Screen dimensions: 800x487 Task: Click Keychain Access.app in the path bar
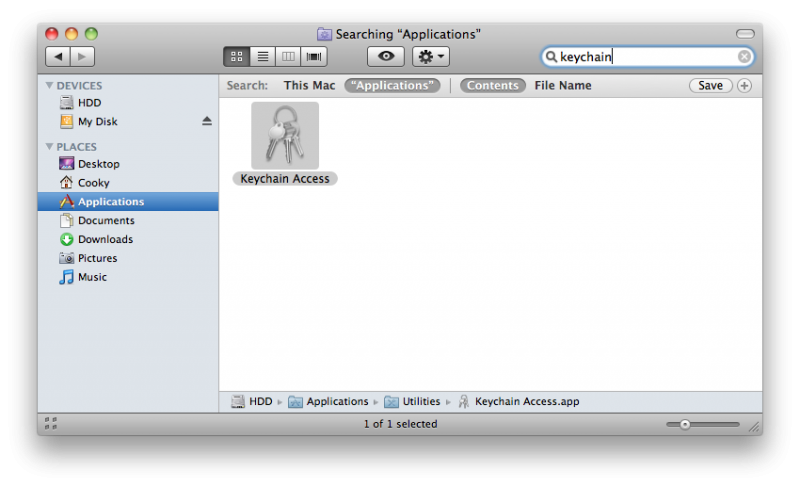(x=518, y=402)
